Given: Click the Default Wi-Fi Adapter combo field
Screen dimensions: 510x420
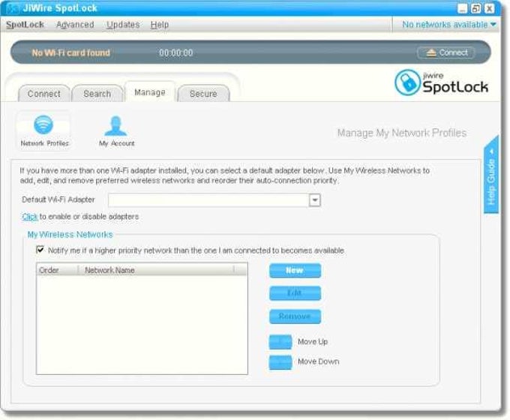Looking at the screenshot, I should [x=214, y=200].
